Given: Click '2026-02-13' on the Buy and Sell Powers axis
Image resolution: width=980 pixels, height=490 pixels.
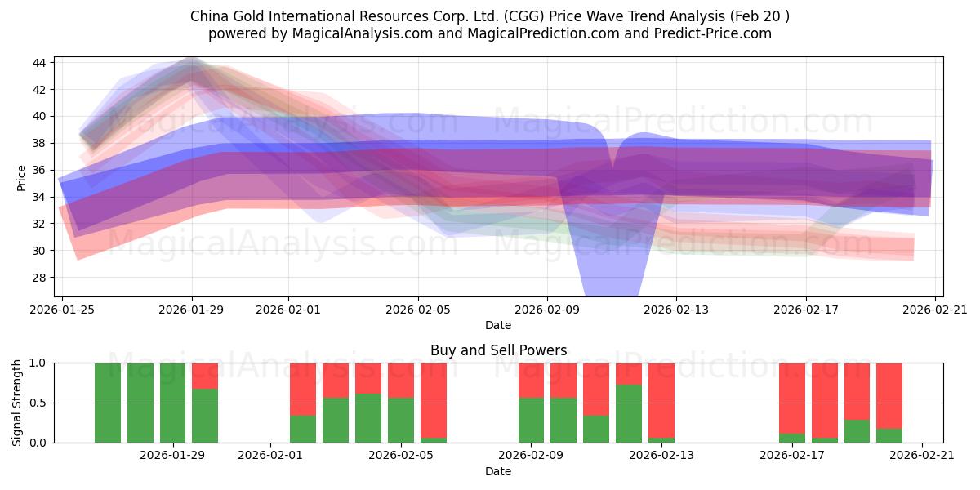Looking at the screenshot, I should pyautogui.click(x=661, y=455).
